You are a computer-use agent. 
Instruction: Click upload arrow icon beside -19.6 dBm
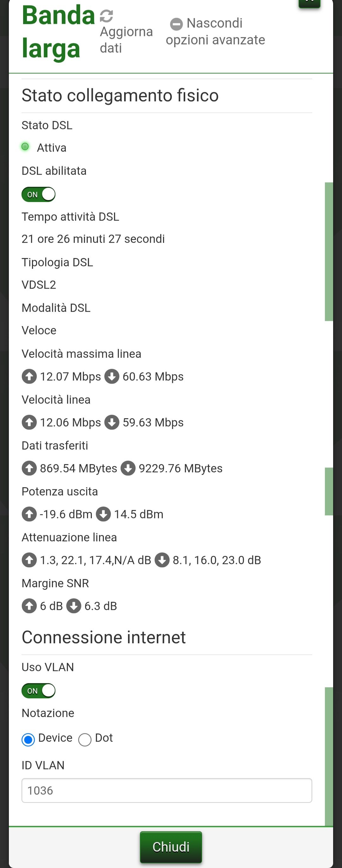coord(29,514)
